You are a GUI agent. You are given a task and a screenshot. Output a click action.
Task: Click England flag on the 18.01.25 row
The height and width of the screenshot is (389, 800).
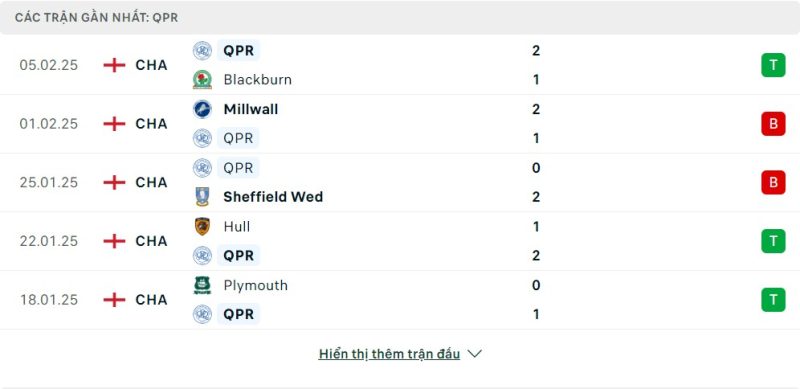[x=114, y=300]
